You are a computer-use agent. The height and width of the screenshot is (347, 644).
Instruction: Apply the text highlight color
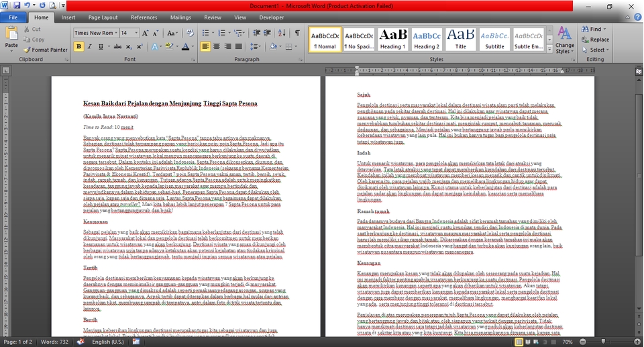(168, 46)
